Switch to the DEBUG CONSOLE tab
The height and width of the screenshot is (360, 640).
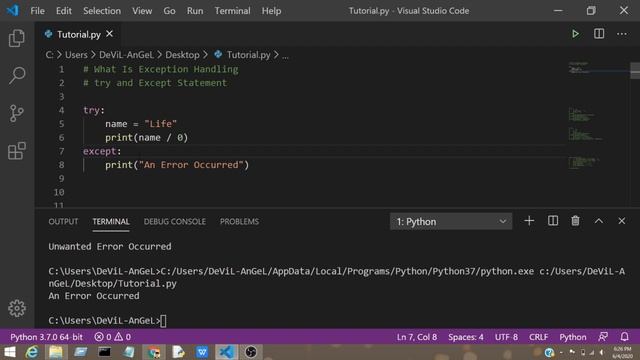(x=175, y=221)
